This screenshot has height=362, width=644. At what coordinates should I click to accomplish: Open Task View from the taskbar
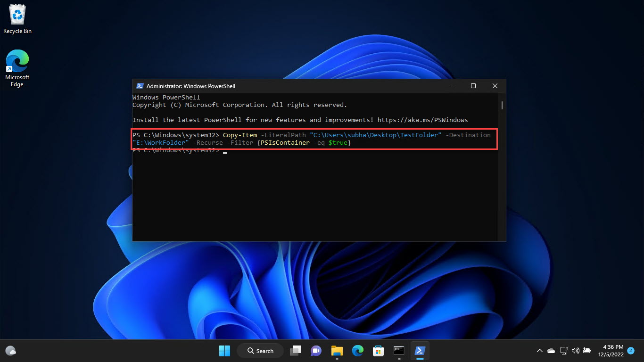coord(295,351)
